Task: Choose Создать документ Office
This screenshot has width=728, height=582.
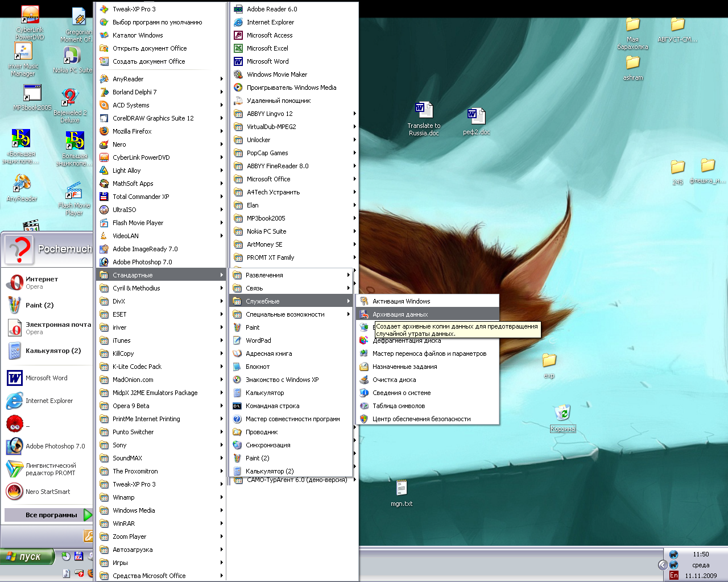Action: point(161,61)
